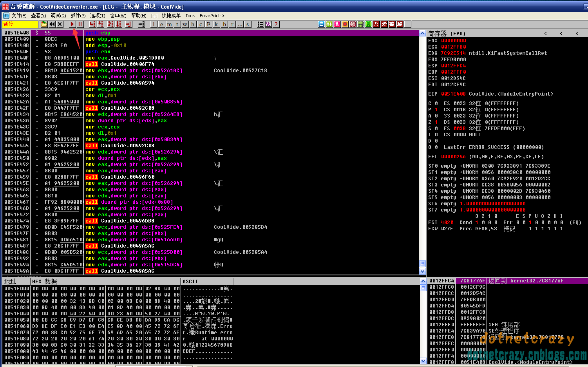Open the 快捷菜单 menu
This screenshot has width=588, height=367.
171,16
